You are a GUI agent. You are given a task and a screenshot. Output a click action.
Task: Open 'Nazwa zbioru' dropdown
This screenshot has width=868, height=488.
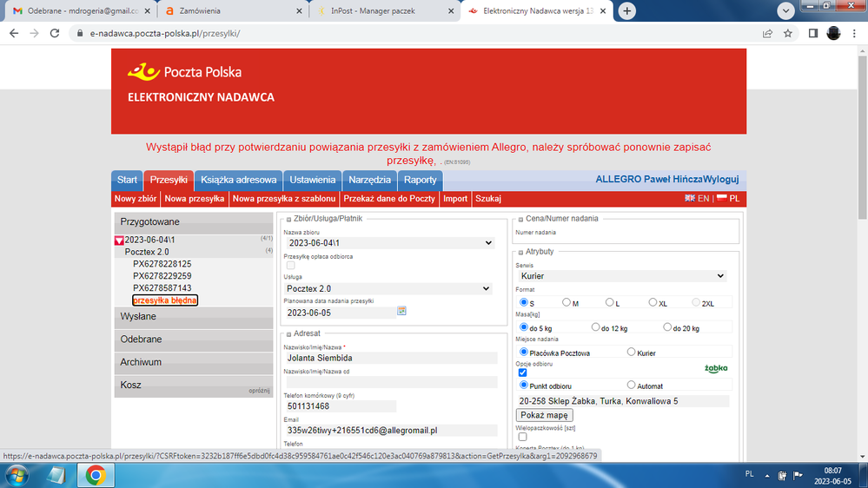point(390,243)
